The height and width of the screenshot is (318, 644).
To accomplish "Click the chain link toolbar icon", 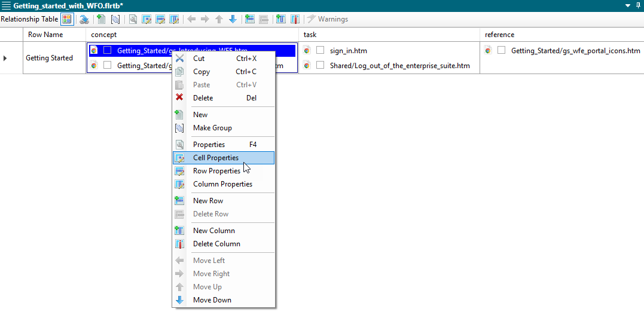I will click(84, 19).
